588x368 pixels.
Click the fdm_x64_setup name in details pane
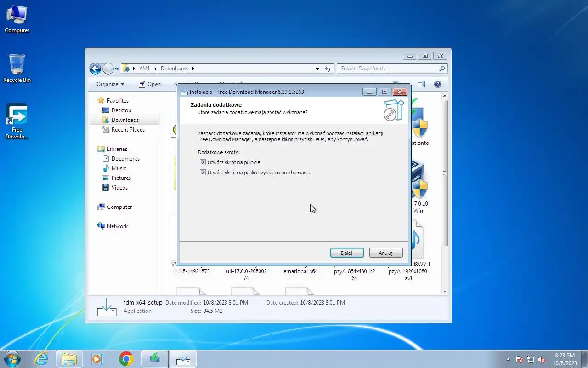pyautogui.click(x=143, y=303)
